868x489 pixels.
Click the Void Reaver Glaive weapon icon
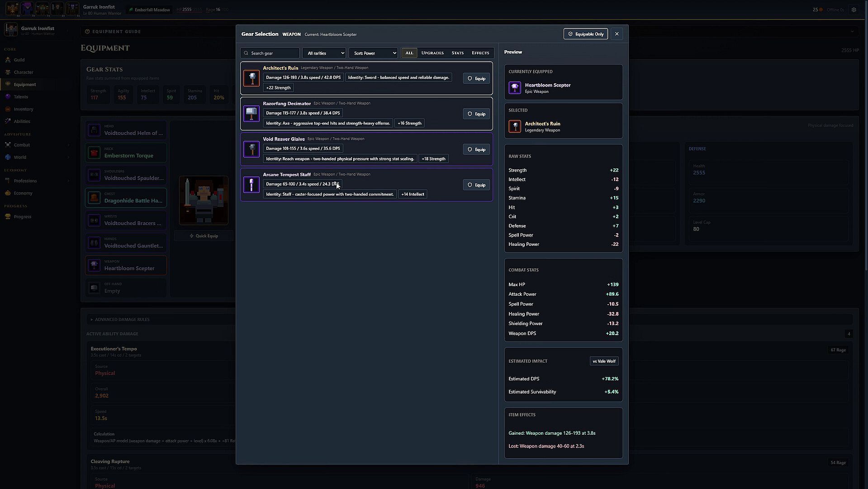click(251, 149)
